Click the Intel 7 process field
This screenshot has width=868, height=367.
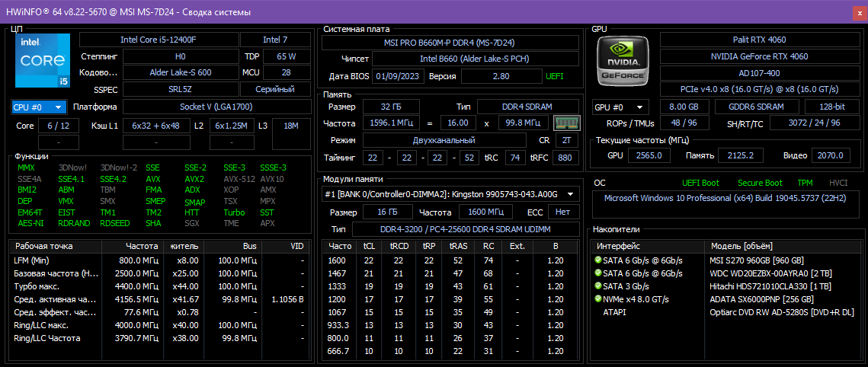pyautogui.click(x=275, y=40)
